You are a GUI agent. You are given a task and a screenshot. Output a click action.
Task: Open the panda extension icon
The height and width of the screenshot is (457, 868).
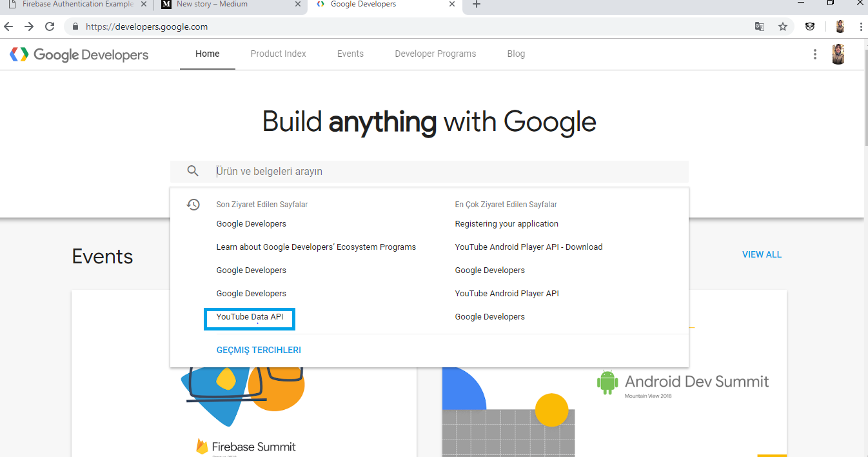click(x=810, y=26)
